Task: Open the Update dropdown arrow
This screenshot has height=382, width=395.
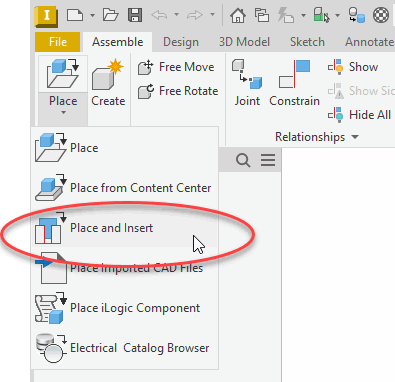Action: 303,15
